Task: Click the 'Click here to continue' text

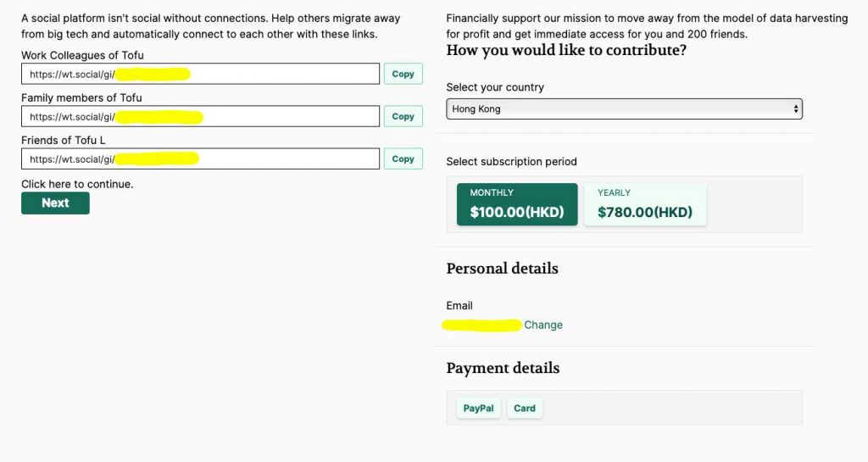Action: point(77,184)
